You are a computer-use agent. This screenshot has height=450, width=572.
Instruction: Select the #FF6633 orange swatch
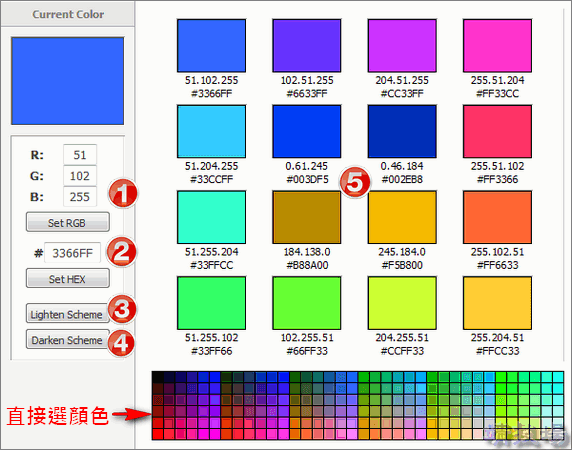[x=497, y=217]
